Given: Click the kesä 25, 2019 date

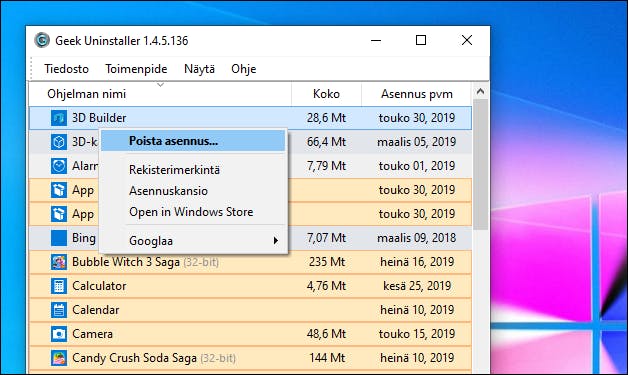Looking at the screenshot, I should (x=417, y=286).
